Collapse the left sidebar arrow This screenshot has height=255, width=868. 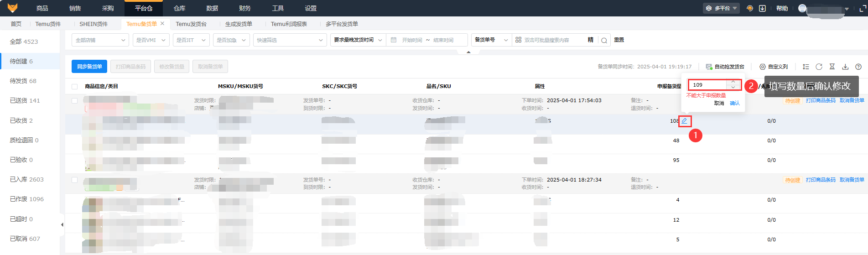point(62,224)
